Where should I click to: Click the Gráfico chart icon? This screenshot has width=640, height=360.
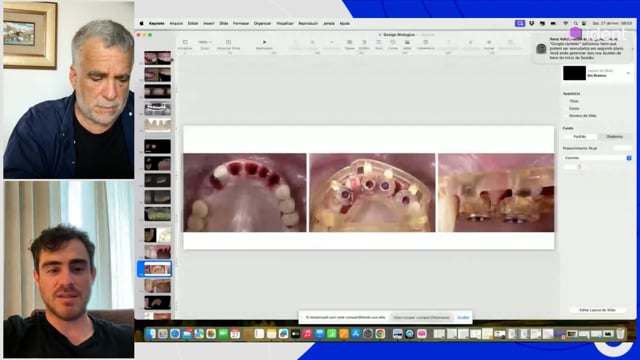click(364, 42)
